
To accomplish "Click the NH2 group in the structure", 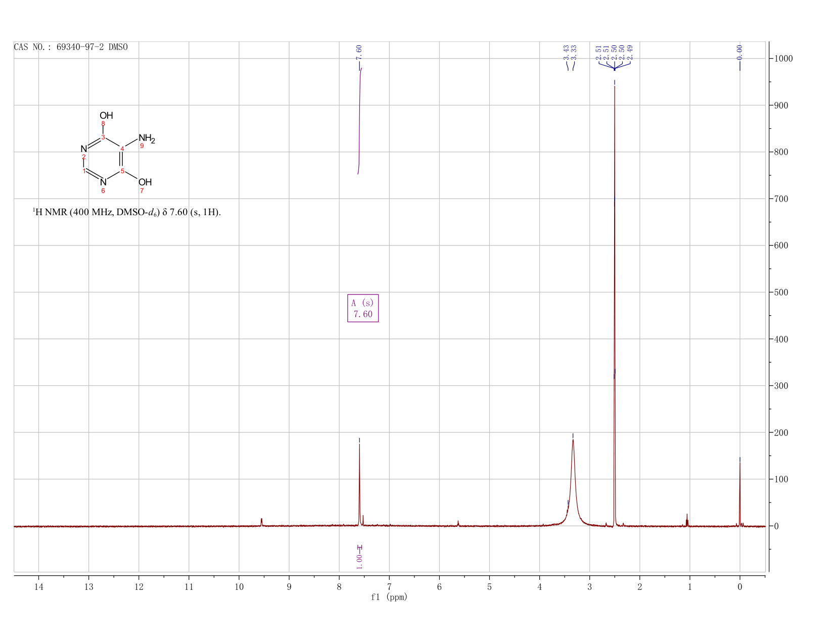I will (147, 138).
